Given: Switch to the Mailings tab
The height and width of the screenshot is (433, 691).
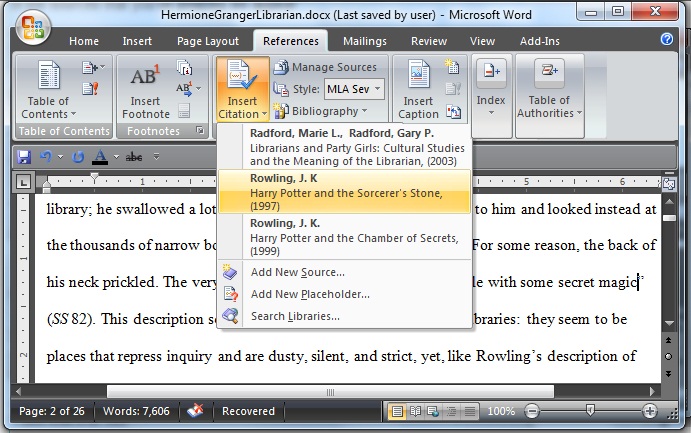Looking at the screenshot, I should (364, 41).
